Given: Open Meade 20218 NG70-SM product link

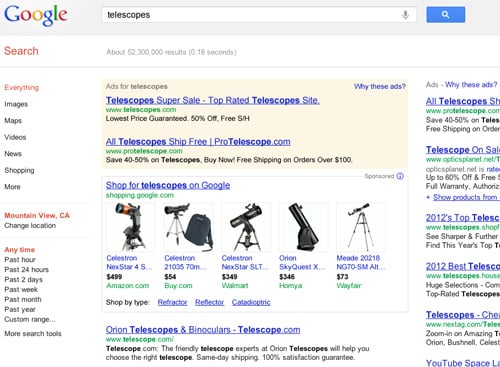Looking at the screenshot, I should tap(361, 262).
